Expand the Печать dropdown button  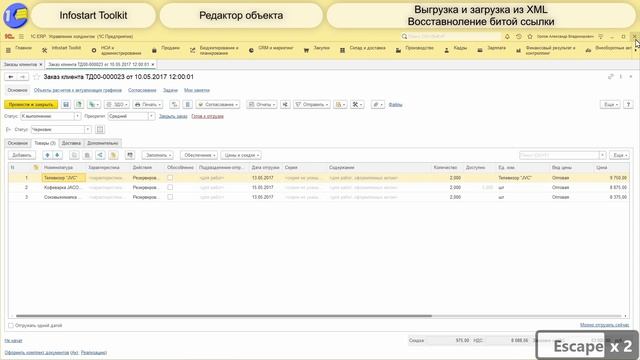pyautogui.click(x=148, y=104)
